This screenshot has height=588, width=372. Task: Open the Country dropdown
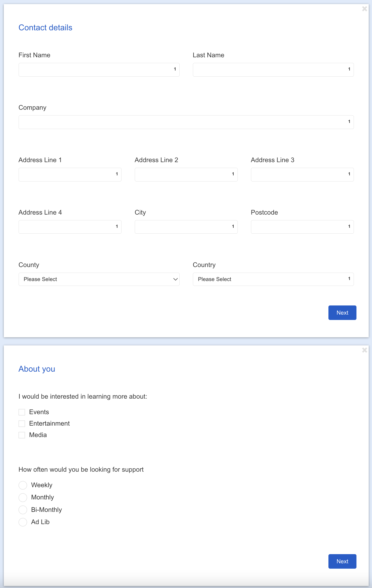(x=270, y=279)
